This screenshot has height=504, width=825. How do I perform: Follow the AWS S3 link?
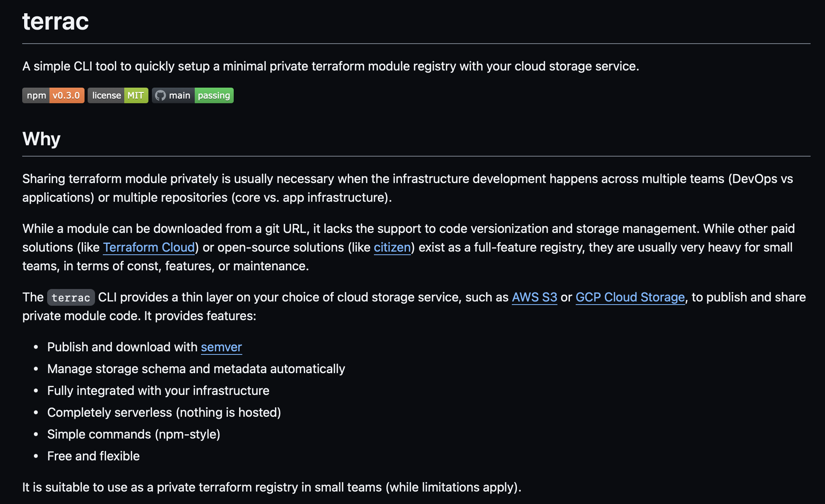click(x=534, y=297)
